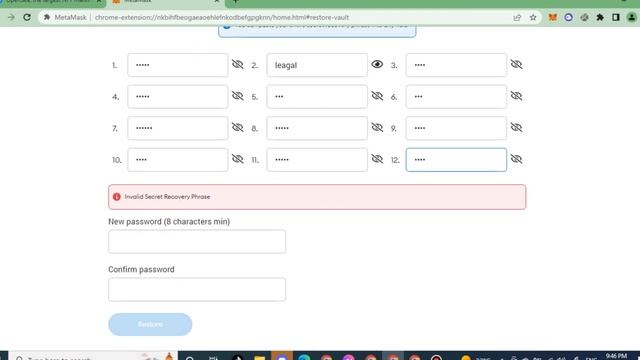640x360 pixels.
Task: Click the word 7 input field
Action: click(x=178, y=128)
